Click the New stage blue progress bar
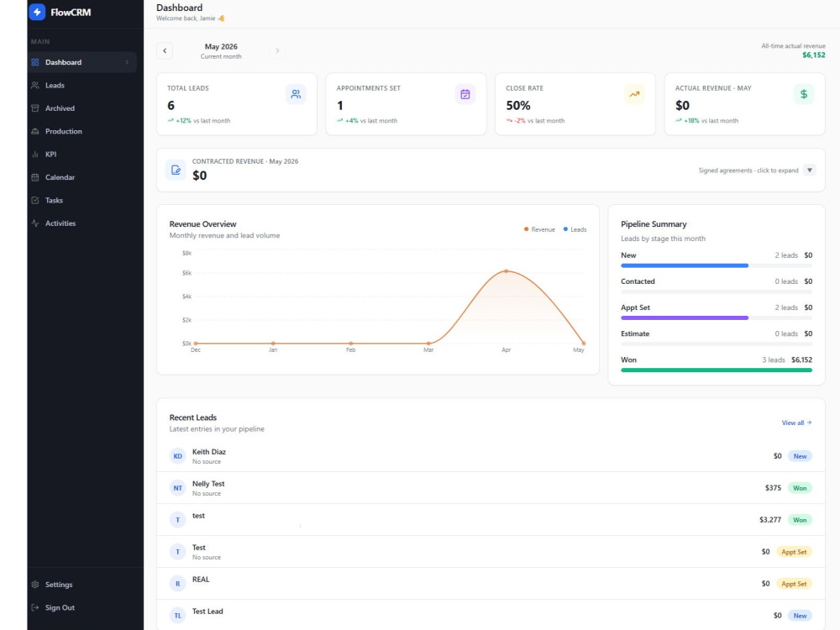Viewport: 840px width, 630px height. pyautogui.click(x=684, y=265)
